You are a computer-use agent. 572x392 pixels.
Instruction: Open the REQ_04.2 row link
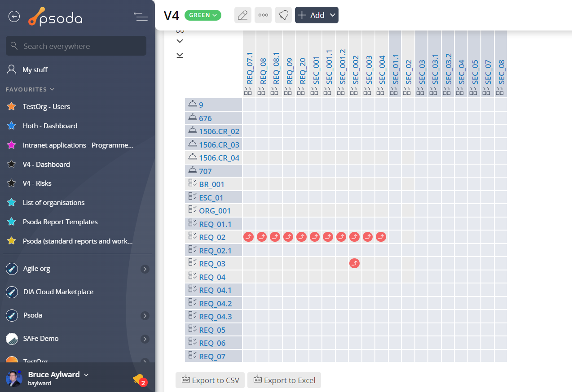click(x=216, y=304)
